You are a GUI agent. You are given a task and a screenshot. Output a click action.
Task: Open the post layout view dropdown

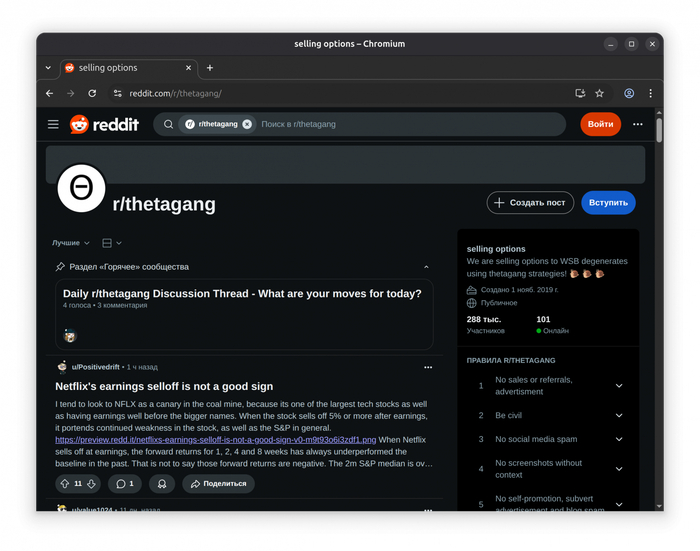(112, 243)
